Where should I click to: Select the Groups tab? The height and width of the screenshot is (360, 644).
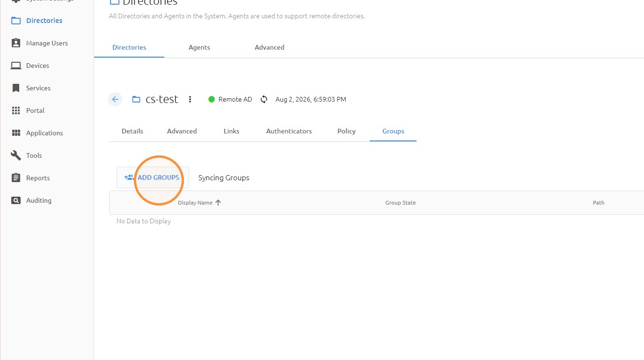pos(393,131)
